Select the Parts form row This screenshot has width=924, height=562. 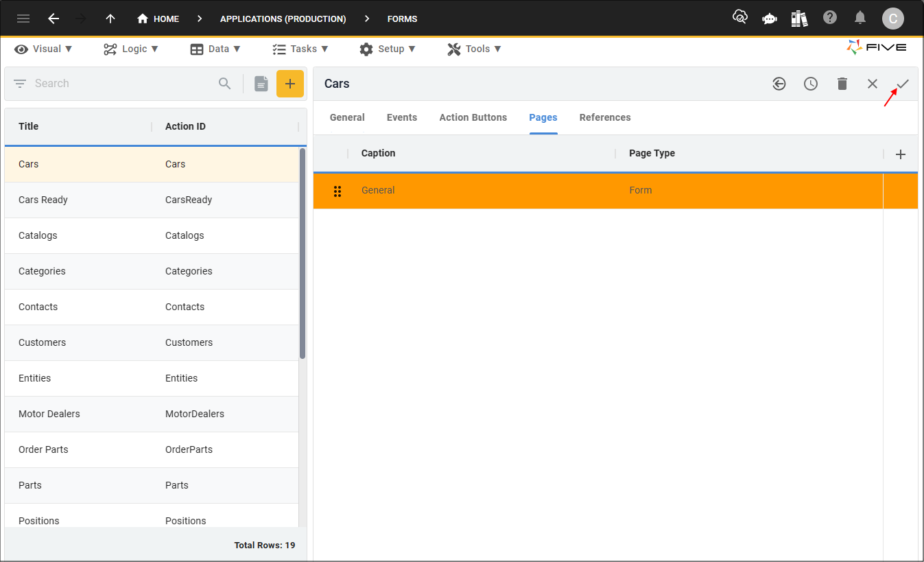152,485
